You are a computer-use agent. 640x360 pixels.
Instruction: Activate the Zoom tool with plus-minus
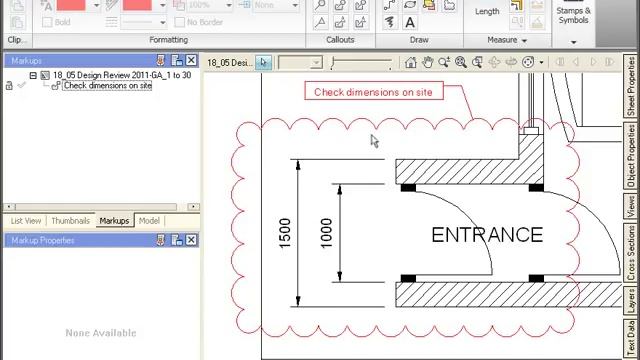coord(444,62)
